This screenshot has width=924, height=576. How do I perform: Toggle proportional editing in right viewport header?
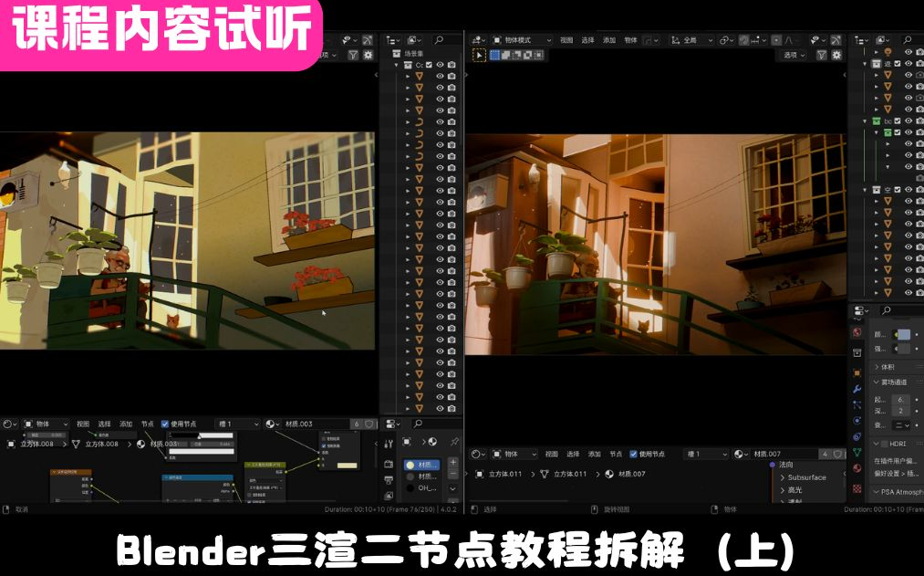[x=776, y=40]
